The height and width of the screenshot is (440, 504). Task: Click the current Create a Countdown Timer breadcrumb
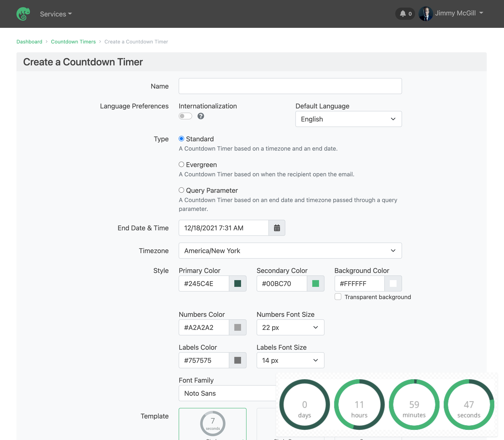pyautogui.click(x=136, y=42)
